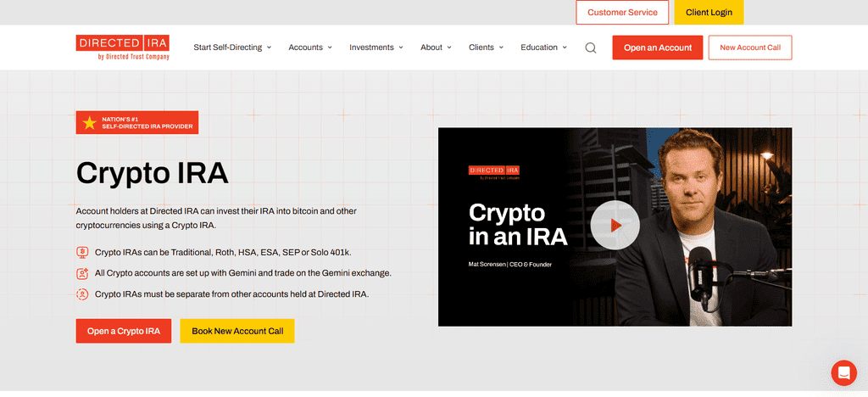Viewport: 868px width, 397px height.
Task: Click text 'Crypto IRAs can be Traditional, Roth, HSA'
Action: coord(223,253)
